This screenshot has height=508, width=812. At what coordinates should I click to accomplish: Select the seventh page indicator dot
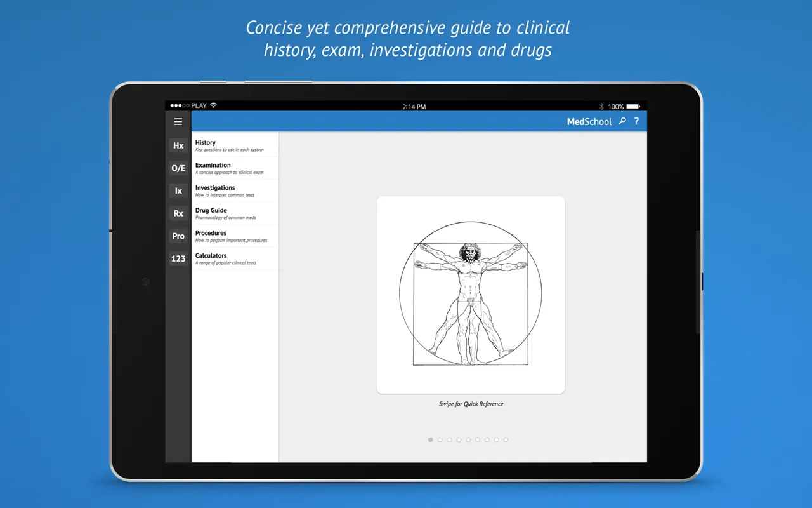point(487,439)
